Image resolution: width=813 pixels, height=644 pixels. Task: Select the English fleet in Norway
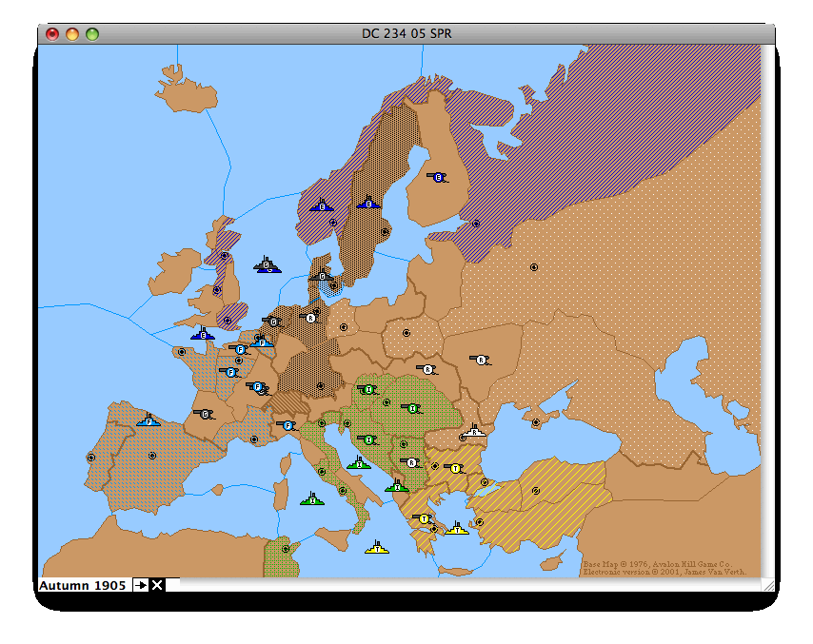[x=322, y=205]
